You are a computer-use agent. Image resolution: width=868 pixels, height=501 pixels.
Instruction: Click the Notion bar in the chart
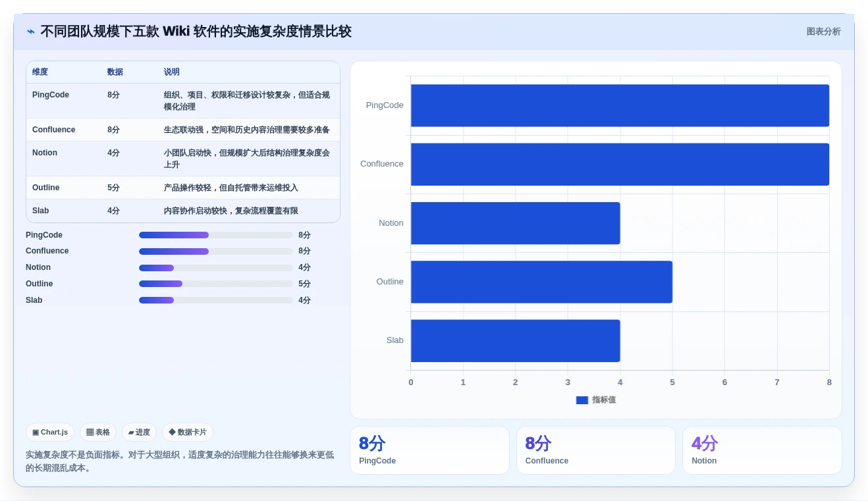[x=516, y=223]
